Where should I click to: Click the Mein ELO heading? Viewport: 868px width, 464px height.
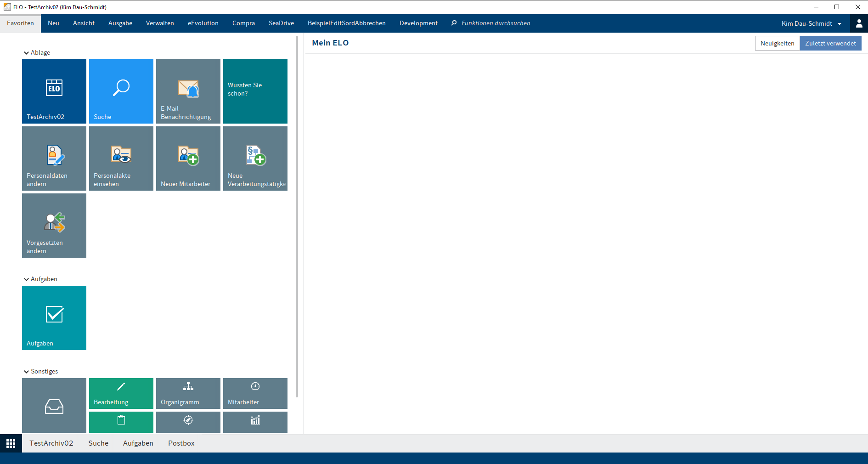[330, 43]
